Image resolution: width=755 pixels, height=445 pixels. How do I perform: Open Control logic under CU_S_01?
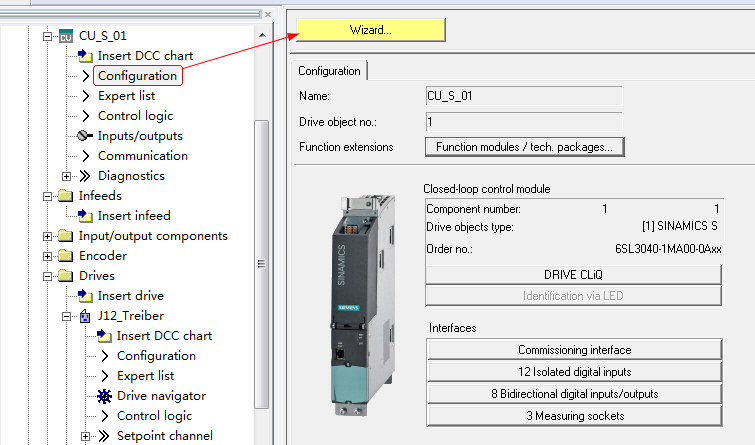pos(135,116)
